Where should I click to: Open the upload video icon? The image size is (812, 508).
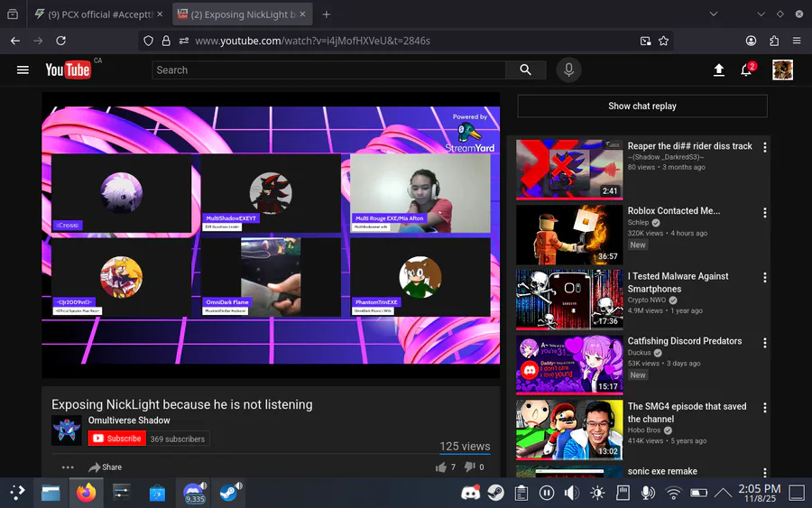coord(719,69)
